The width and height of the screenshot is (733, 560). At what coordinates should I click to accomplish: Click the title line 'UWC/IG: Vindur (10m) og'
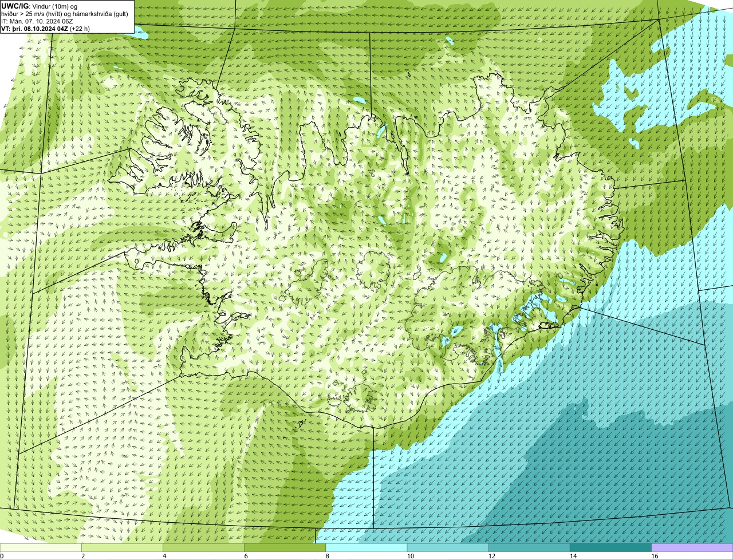[x=39, y=6]
